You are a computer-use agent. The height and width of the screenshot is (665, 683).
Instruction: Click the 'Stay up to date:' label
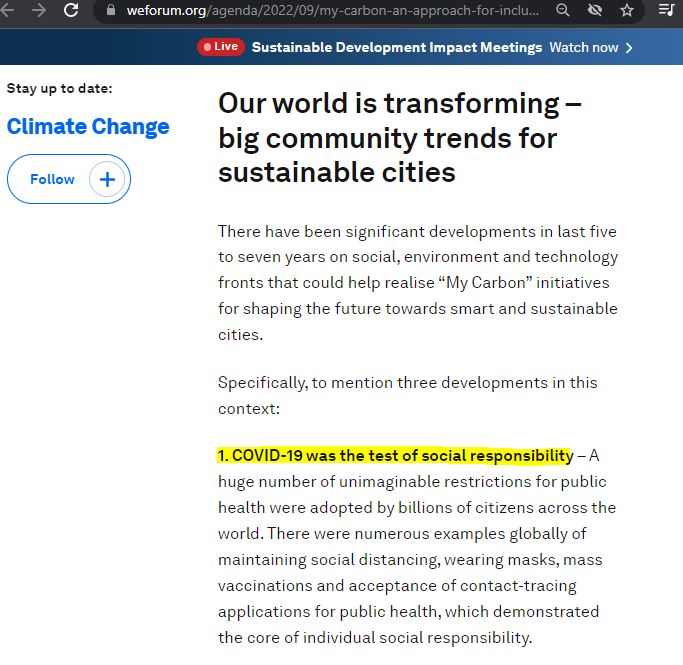click(x=60, y=88)
